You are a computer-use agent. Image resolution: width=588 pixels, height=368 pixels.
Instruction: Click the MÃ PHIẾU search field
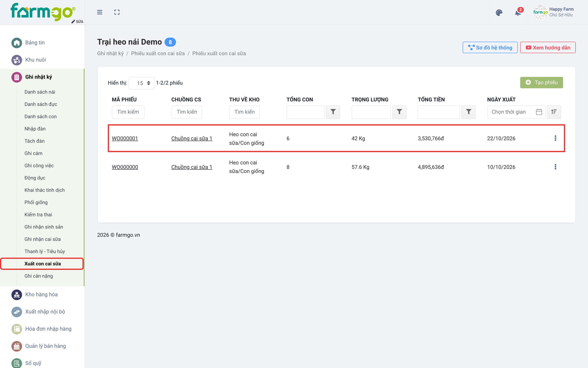tap(128, 112)
